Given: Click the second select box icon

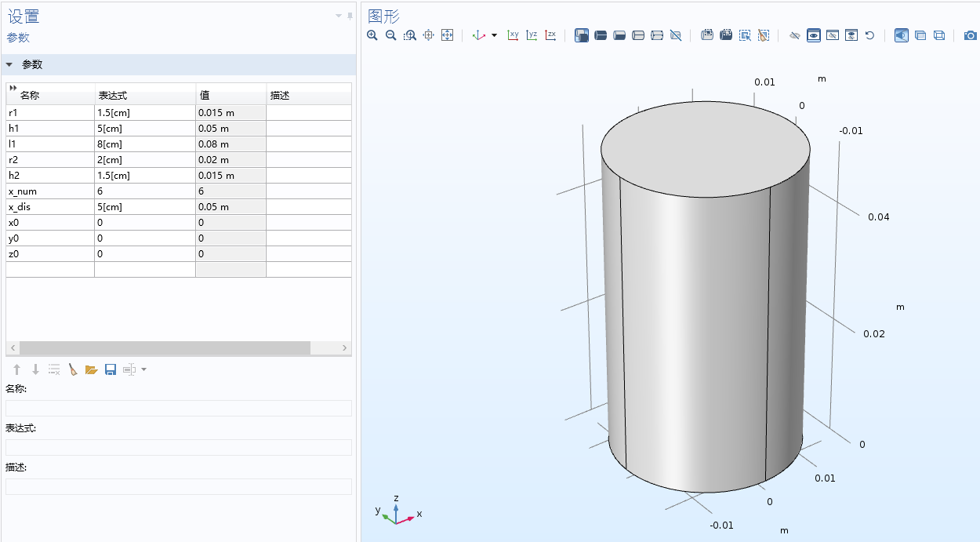Looking at the screenshot, I should (x=726, y=35).
